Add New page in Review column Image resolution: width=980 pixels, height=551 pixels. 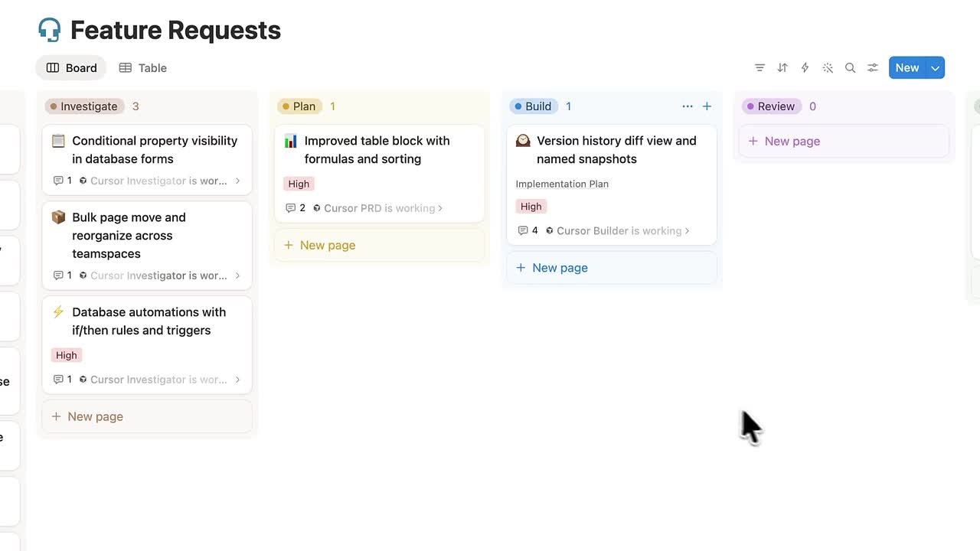(x=844, y=141)
